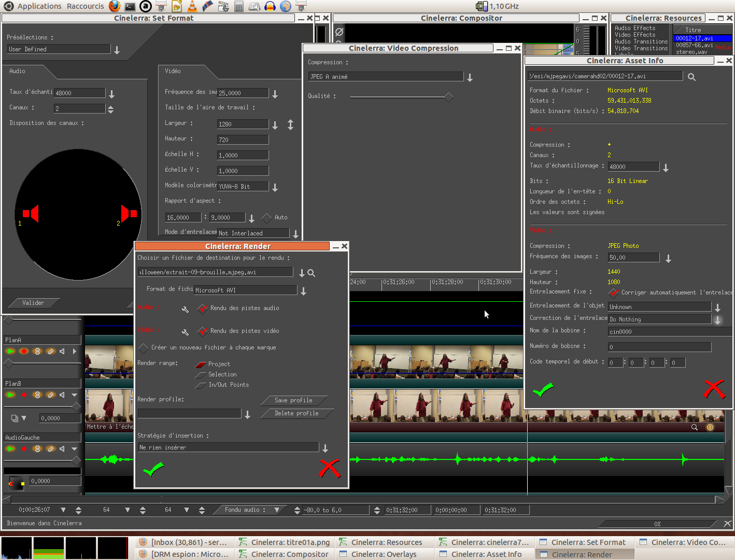The height and width of the screenshot is (560, 735).
Task: Click PlanA gang faders icon
Action: pos(37,351)
